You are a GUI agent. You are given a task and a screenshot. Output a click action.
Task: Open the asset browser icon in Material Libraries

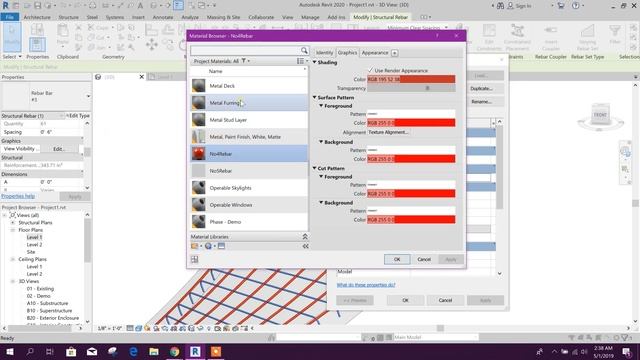click(221, 246)
